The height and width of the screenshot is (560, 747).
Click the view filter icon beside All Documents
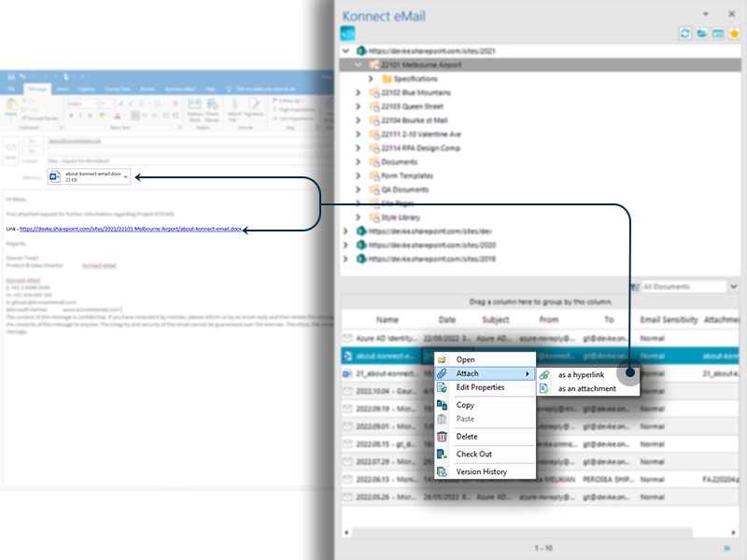pyautogui.click(x=635, y=287)
